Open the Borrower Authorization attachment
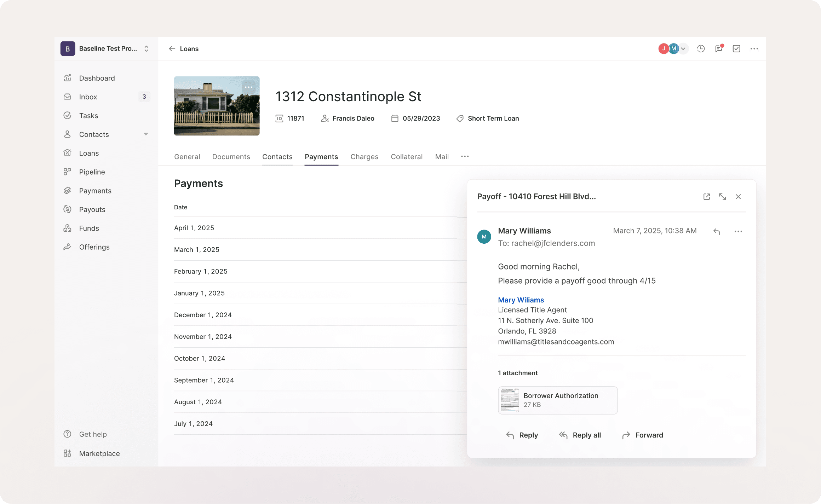 557,400
